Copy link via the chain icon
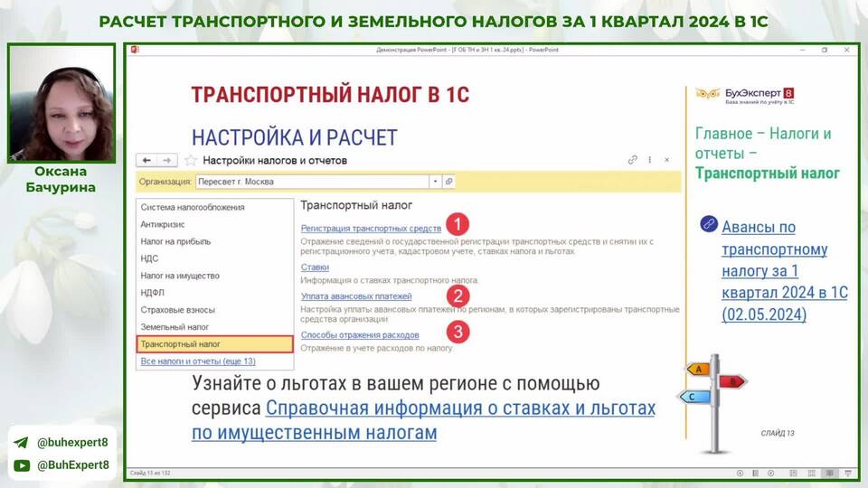The height and width of the screenshot is (488, 868). pos(632,160)
